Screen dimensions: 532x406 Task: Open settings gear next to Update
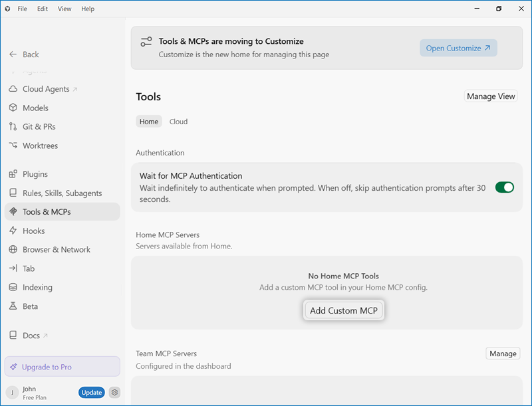point(114,393)
